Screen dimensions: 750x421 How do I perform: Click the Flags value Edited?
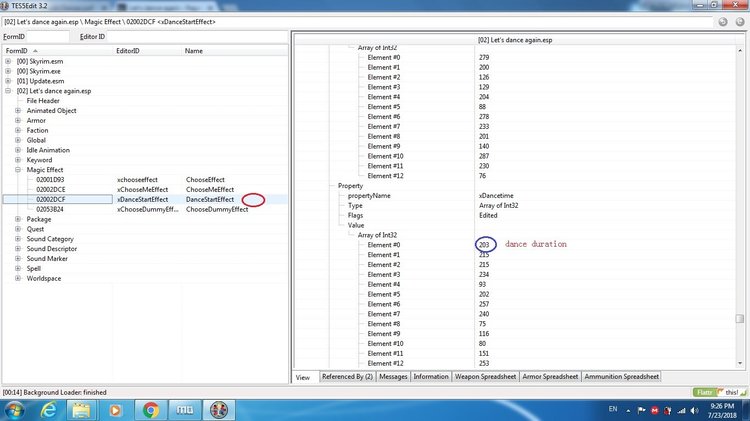(x=488, y=215)
